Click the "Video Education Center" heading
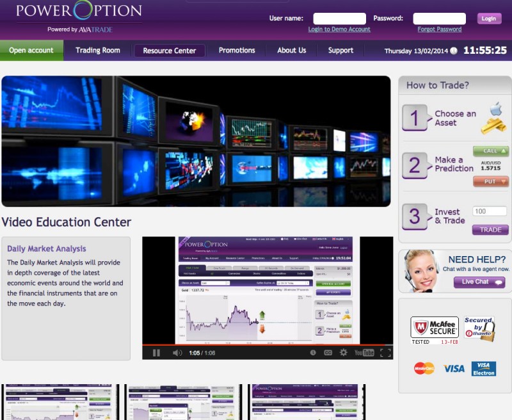The width and height of the screenshot is (512, 420). (67, 222)
